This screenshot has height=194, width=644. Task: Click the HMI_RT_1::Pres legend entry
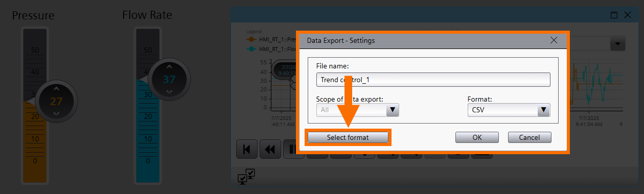pos(271,39)
